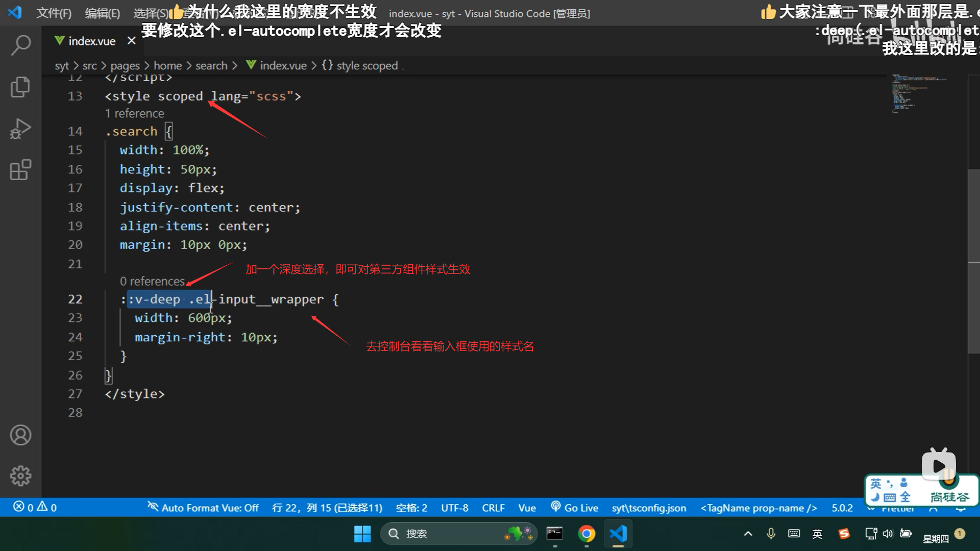Expand the hidden tray icons chevron
The height and width of the screenshot is (551, 980).
coord(748,534)
